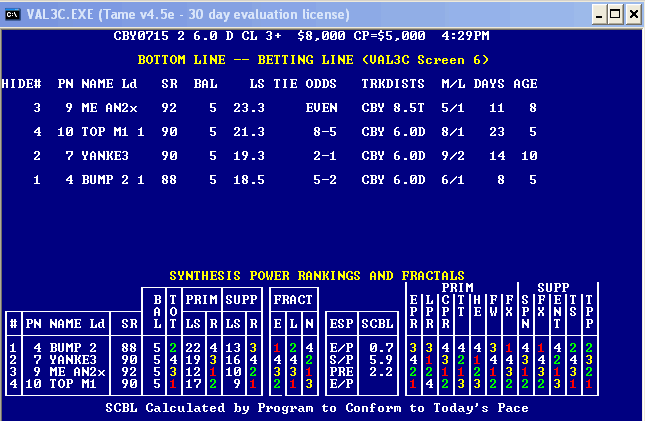Minimize the VAL3C.EXE window

599,15
